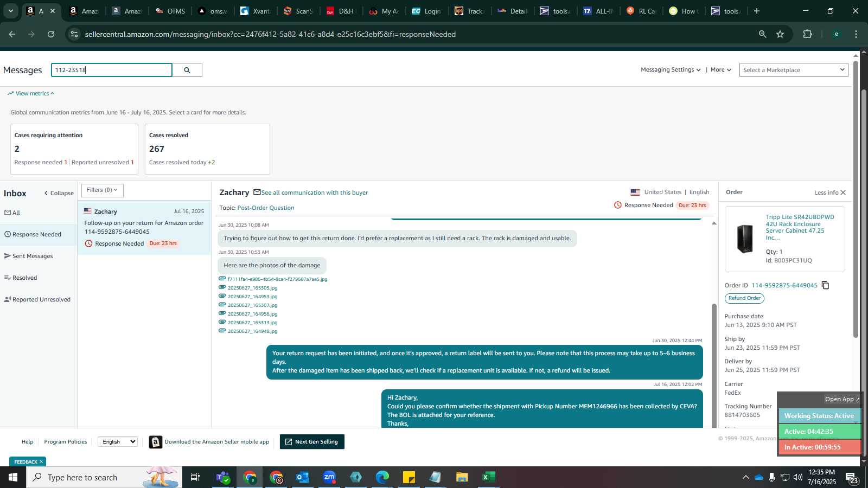The width and height of the screenshot is (868, 488).
Task: Open the Select a Marketplace combo box
Action: pos(794,70)
